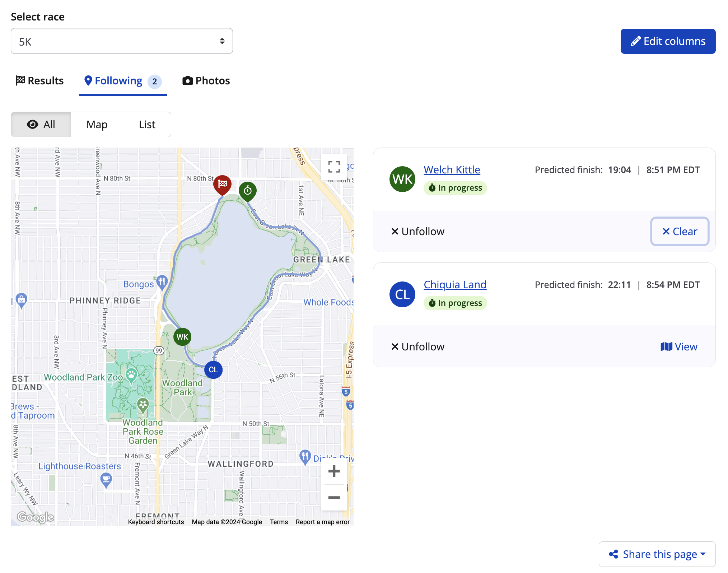Open Chiquia Land's profile link
The image size is (728, 573).
pos(455,285)
